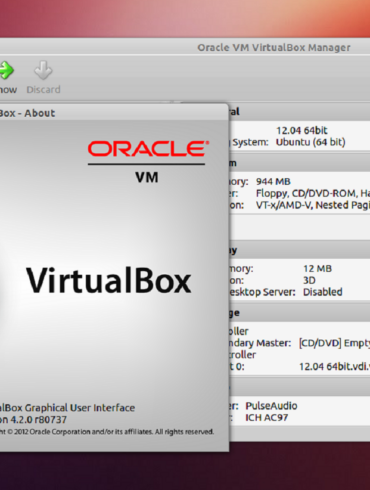Click the VirtualBox wordmark in the About dialog
Viewport: 370px width, 490px height.
109,281
